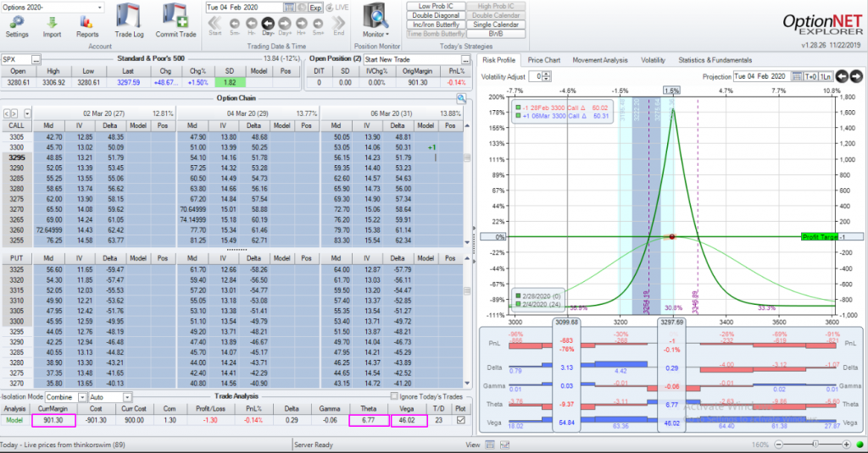
Task: Toggle the Plot checkbox for Model
Action: (460, 420)
